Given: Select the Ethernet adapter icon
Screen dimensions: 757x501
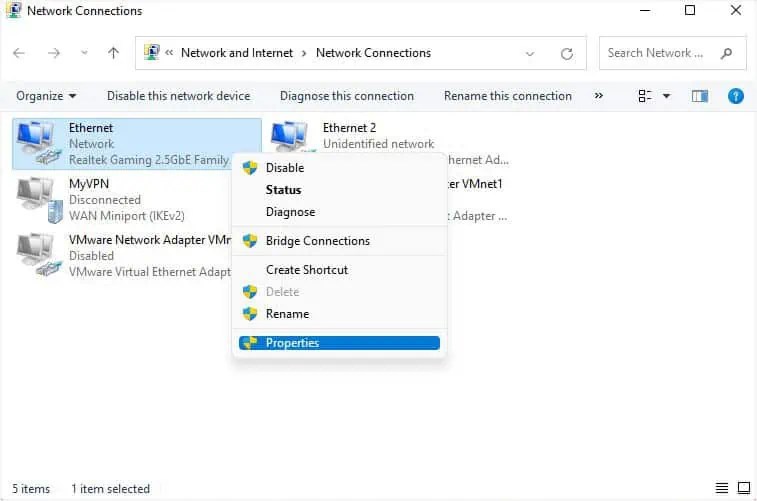Looking at the screenshot, I should pyautogui.click(x=39, y=143).
